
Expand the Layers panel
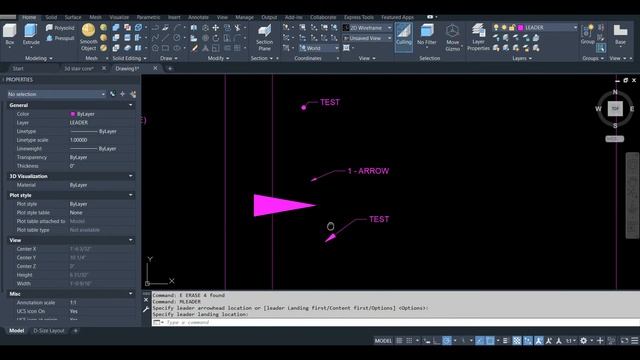pyautogui.click(x=522, y=58)
